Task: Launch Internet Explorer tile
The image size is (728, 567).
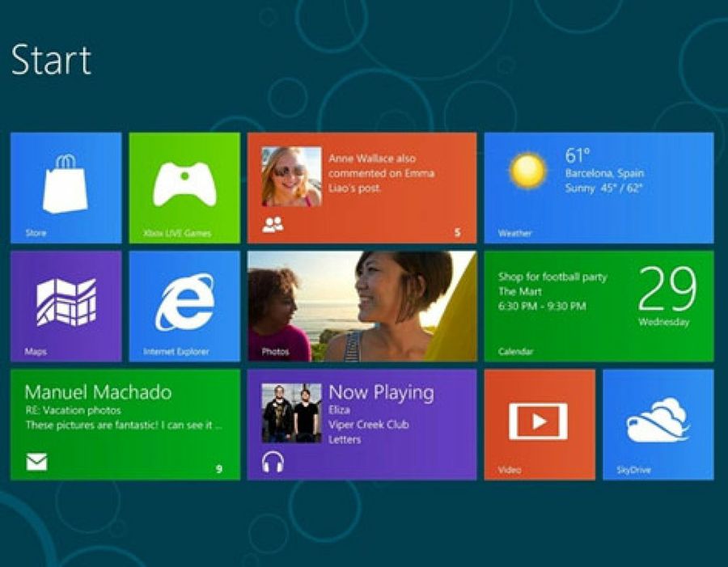Action: point(184,305)
